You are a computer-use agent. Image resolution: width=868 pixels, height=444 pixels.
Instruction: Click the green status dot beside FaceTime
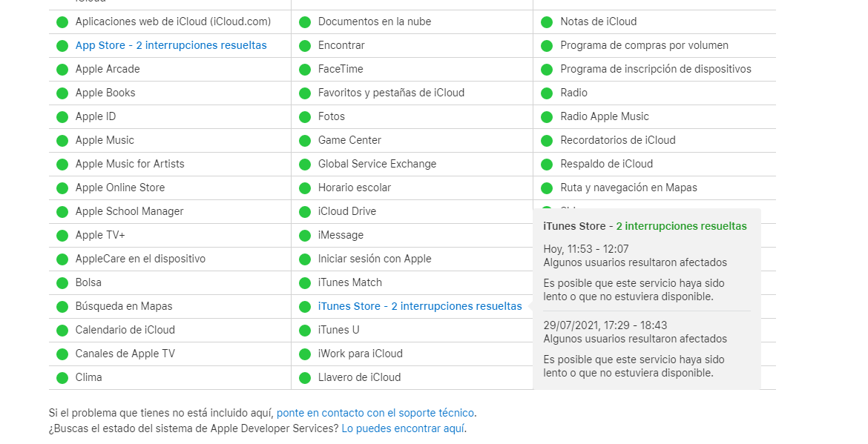point(305,70)
